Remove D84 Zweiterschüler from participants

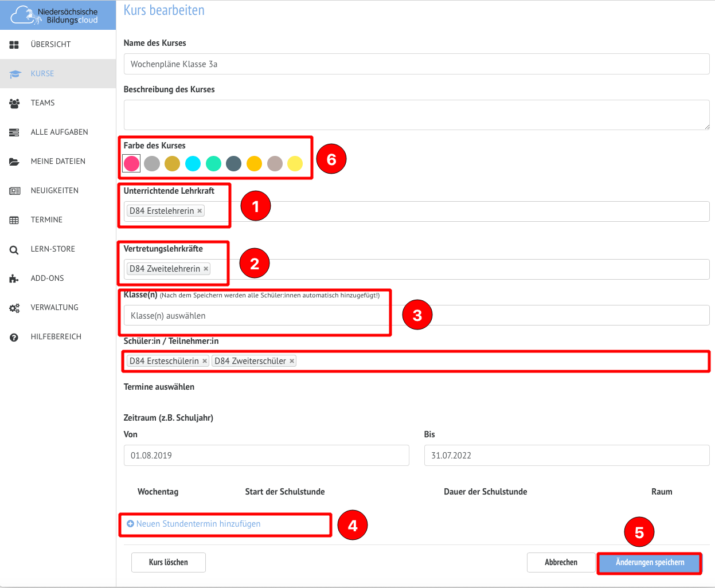click(292, 361)
